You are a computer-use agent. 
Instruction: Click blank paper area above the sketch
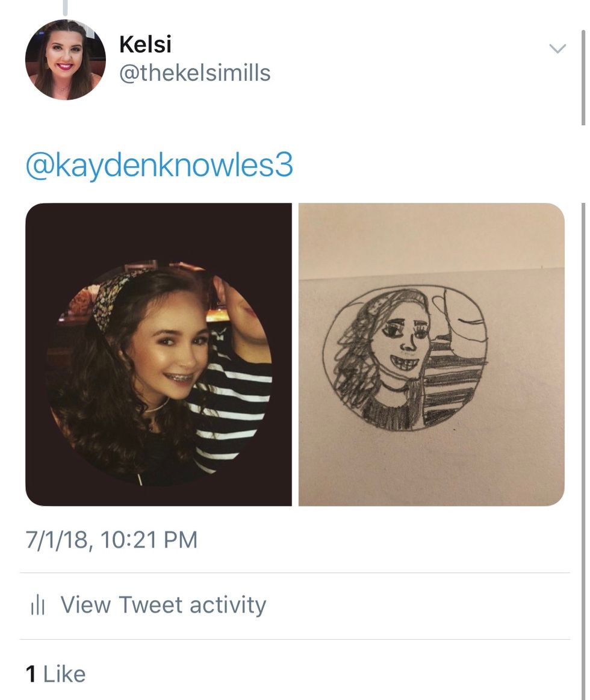click(x=432, y=239)
